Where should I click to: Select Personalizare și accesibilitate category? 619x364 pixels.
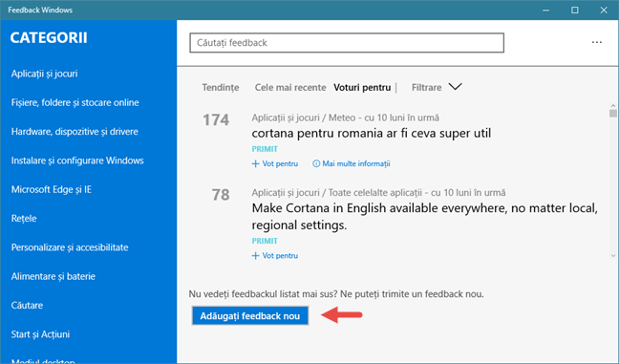tap(70, 247)
